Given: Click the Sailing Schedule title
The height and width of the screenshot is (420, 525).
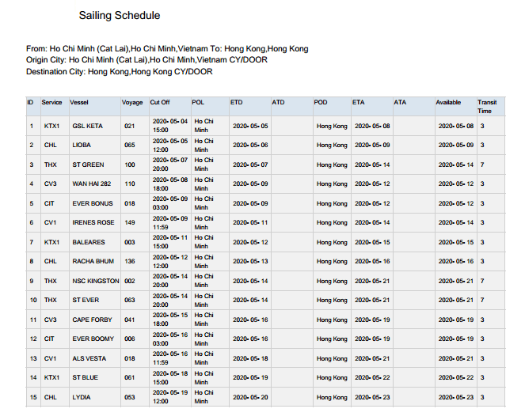Looking at the screenshot, I should pos(120,16).
